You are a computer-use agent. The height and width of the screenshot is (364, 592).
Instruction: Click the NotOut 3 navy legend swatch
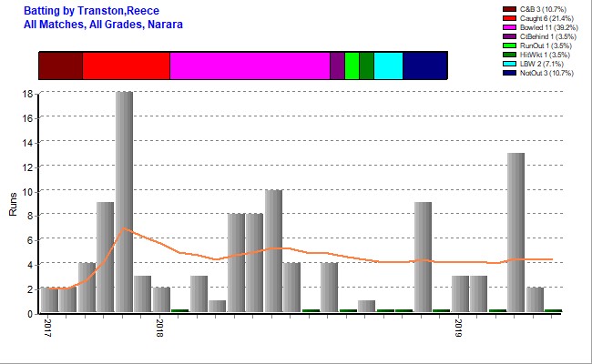[x=509, y=73]
